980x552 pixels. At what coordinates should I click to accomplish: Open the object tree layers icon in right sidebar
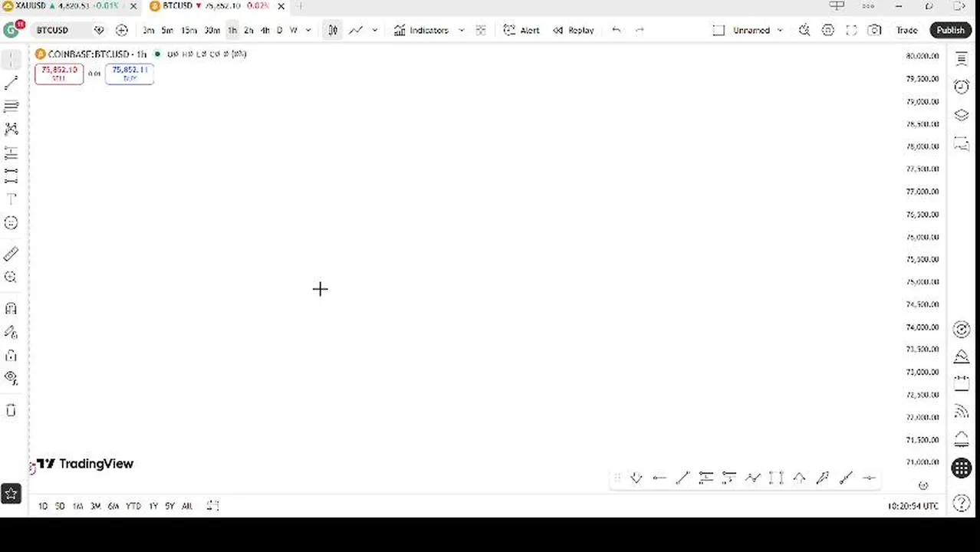tap(962, 115)
